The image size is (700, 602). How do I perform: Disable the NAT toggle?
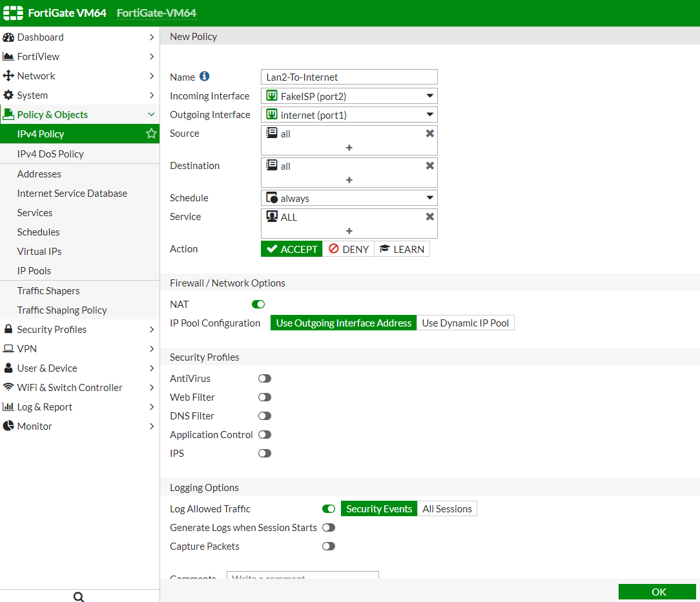click(x=258, y=304)
